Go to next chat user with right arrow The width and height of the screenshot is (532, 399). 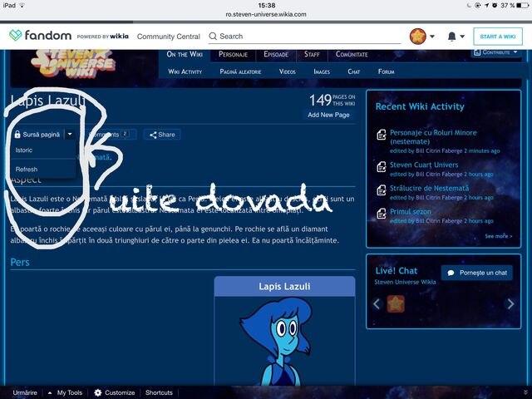510,303
